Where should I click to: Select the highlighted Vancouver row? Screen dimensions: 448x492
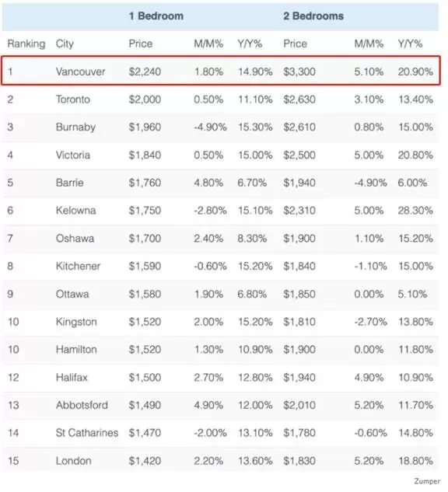click(x=221, y=71)
